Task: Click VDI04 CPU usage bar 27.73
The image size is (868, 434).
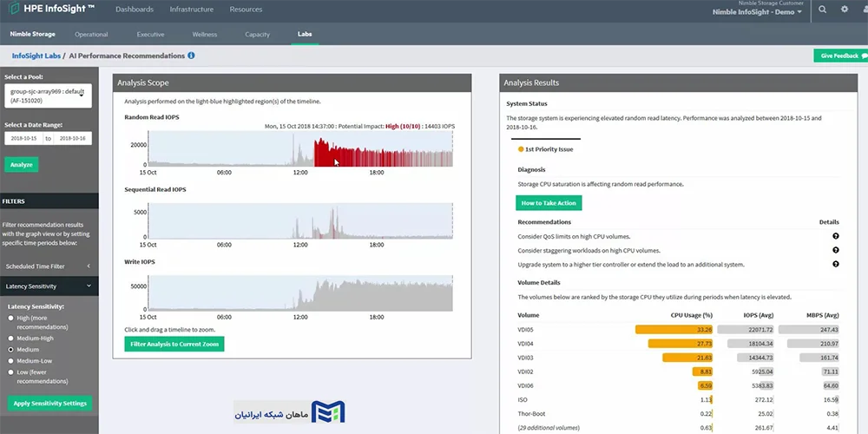Action: tap(681, 344)
